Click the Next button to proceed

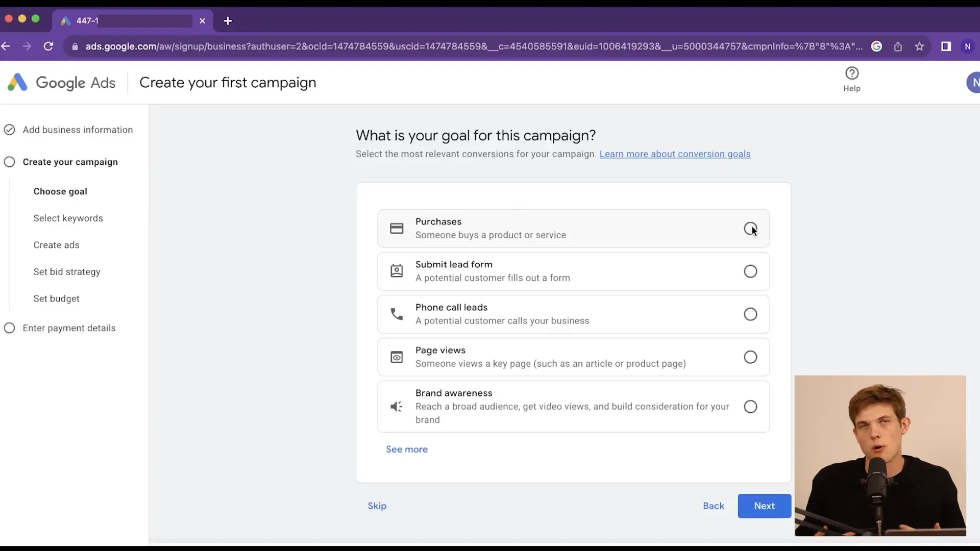point(764,505)
